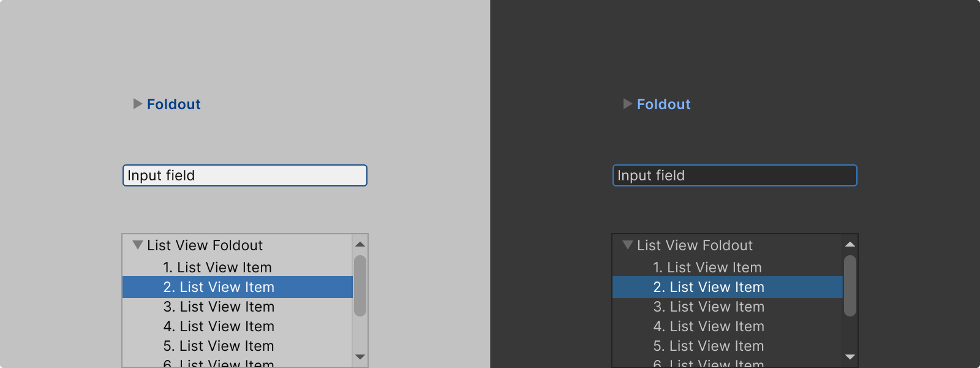Click the light list scrollbar thumb
Viewport: 980px width, 368px height.
360,286
